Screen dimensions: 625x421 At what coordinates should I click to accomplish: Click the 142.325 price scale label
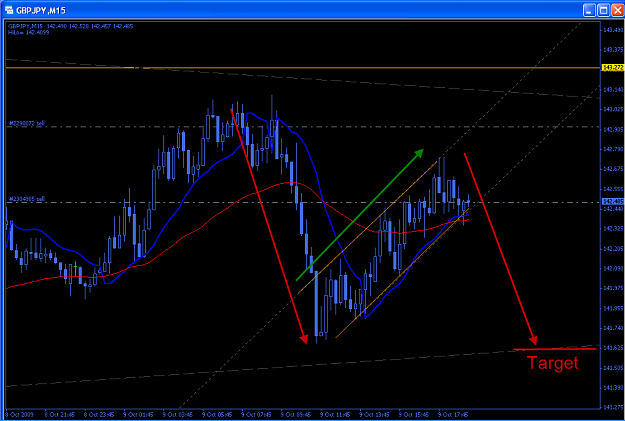click(613, 229)
